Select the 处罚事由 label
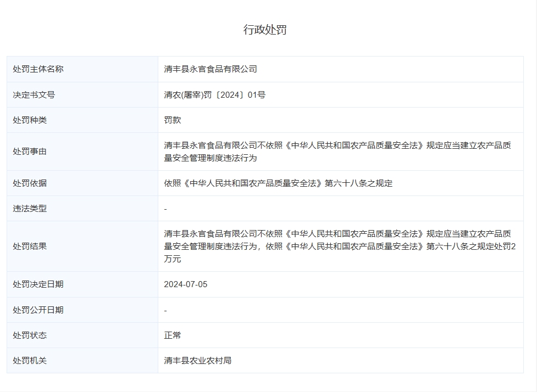The width and height of the screenshot is (537, 392). [x=30, y=152]
